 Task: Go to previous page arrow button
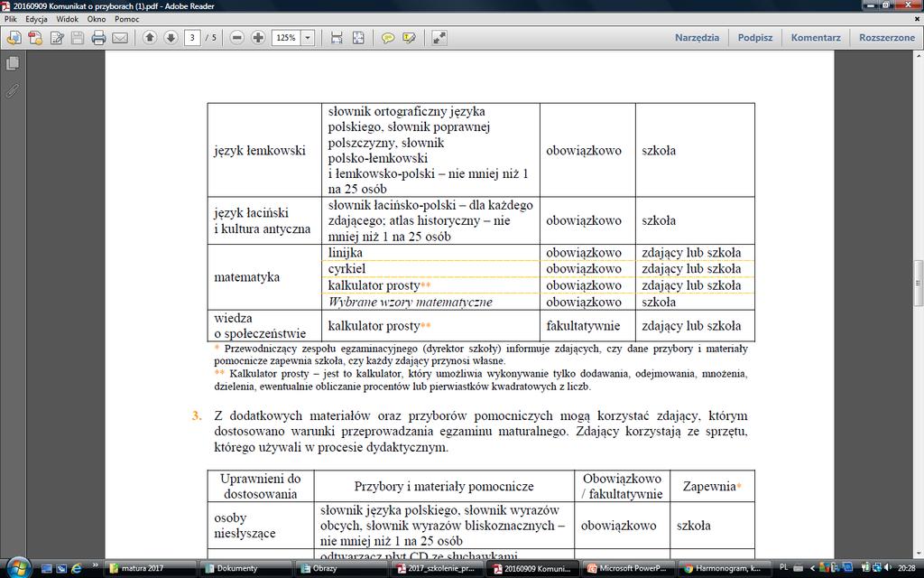pos(150,38)
